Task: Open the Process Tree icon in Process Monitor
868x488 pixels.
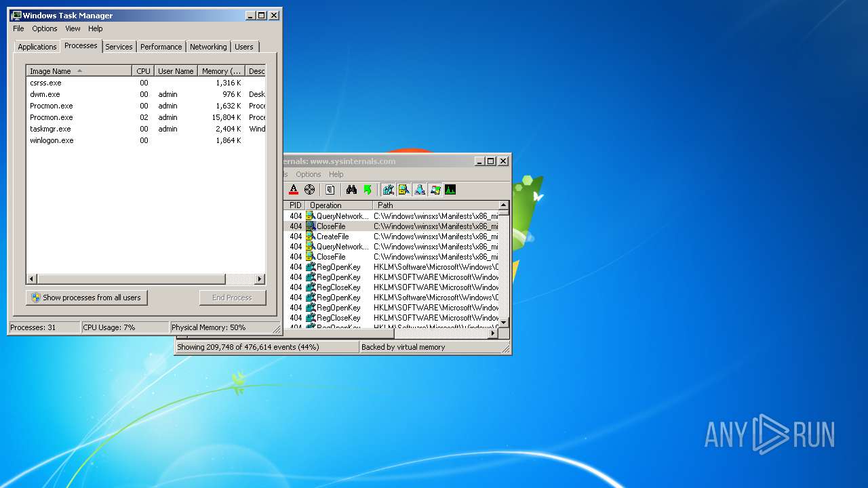Action: pos(330,190)
